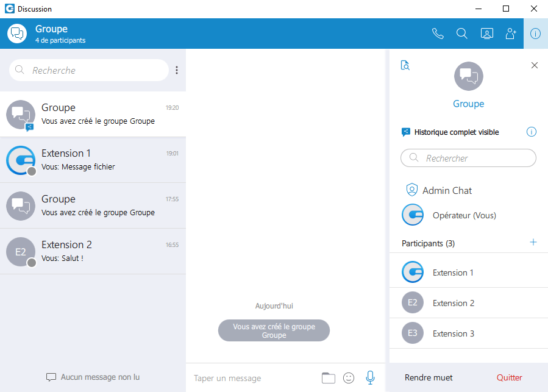Click the Aucun message non lu filter
Image resolution: width=548 pixels, height=392 pixels.
(93, 377)
